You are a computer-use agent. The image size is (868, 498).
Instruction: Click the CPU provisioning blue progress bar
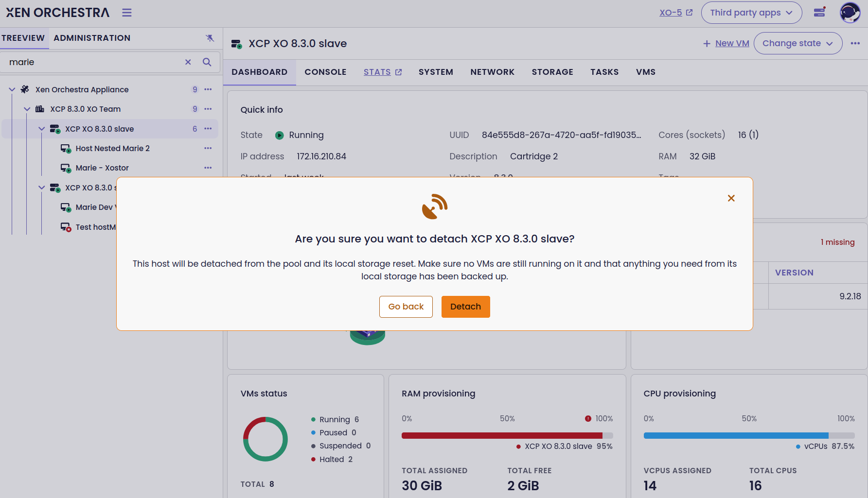coord(736,435)
